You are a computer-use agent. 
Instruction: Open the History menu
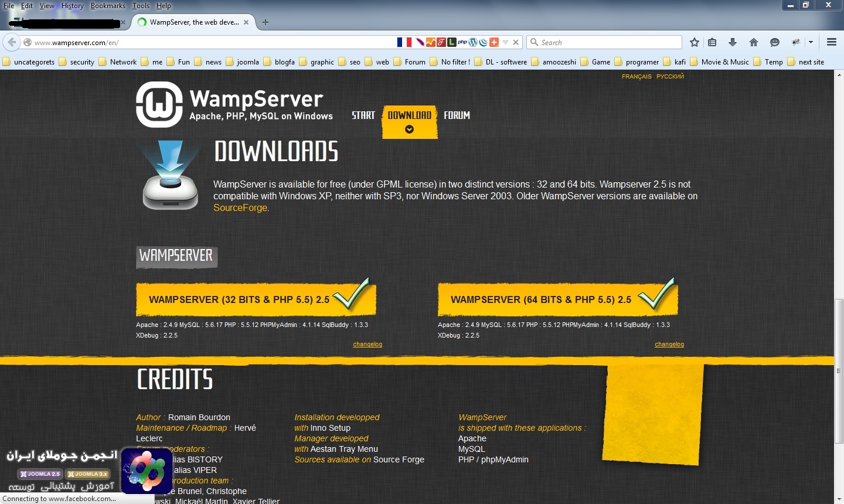click(x=72, y=6)
